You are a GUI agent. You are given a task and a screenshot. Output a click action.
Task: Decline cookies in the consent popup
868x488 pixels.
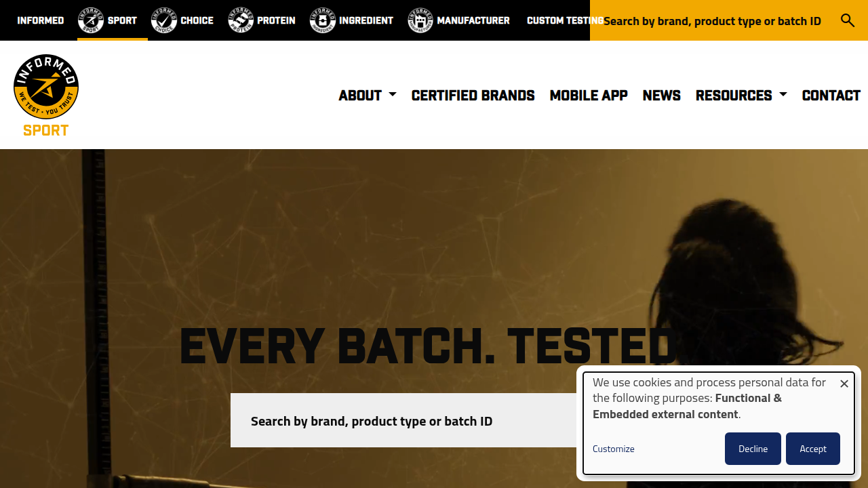[x=753, y=449]
